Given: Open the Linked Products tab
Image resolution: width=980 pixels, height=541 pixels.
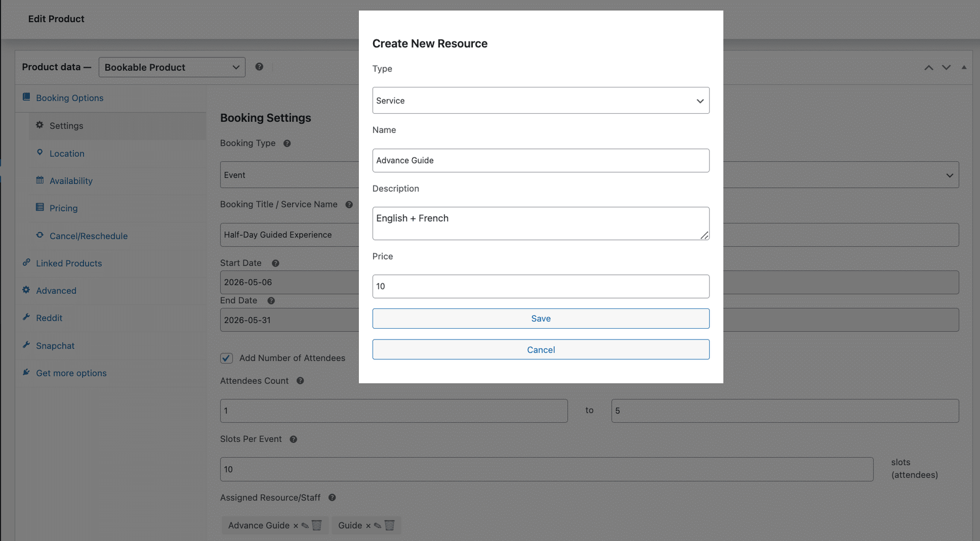Looking at the screenshot, I should [x=69, y=263].
